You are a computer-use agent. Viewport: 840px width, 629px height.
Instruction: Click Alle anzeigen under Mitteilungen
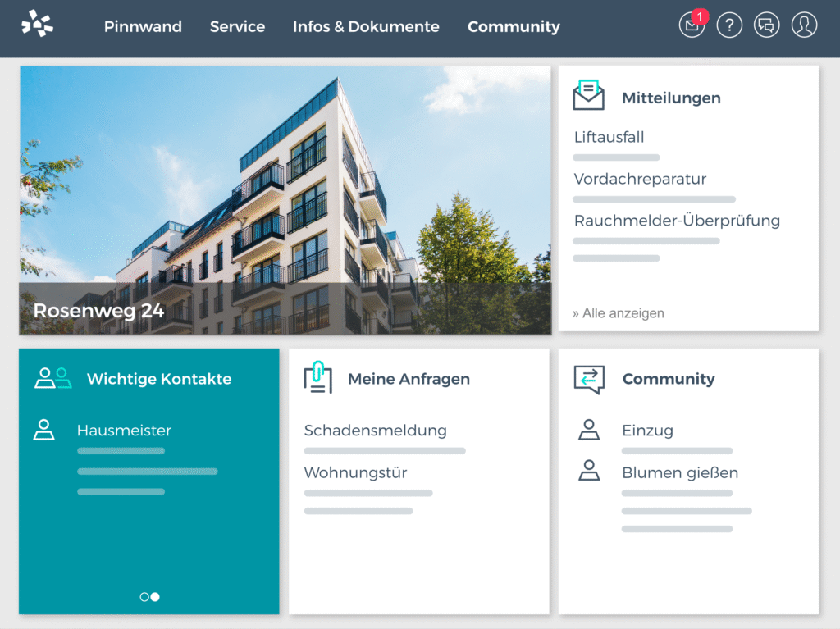click(618, 312)
